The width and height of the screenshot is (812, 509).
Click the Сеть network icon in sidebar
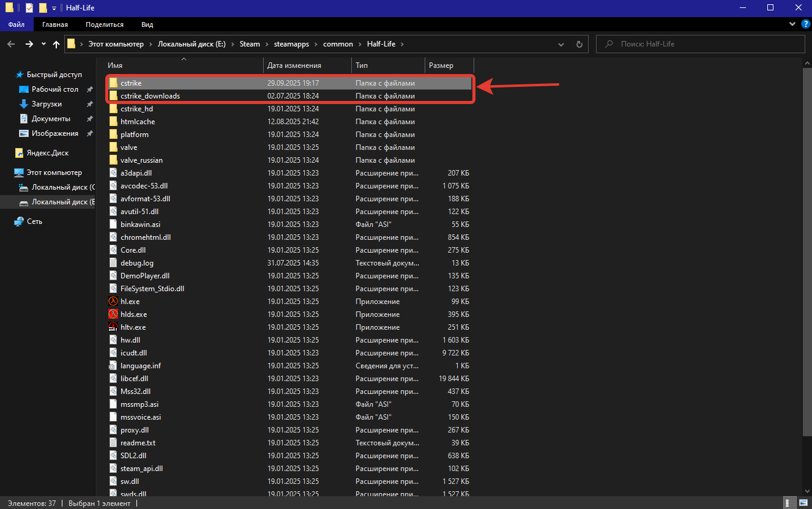[19, 221]
